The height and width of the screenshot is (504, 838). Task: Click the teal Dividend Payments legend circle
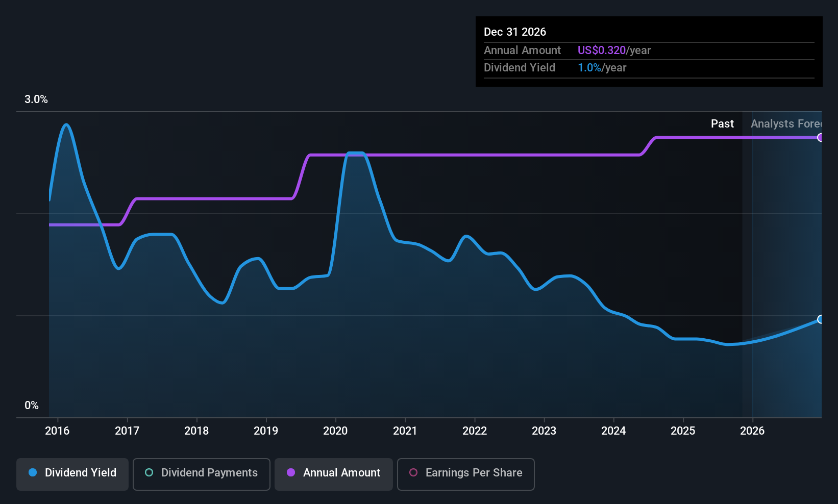[149, 472]
